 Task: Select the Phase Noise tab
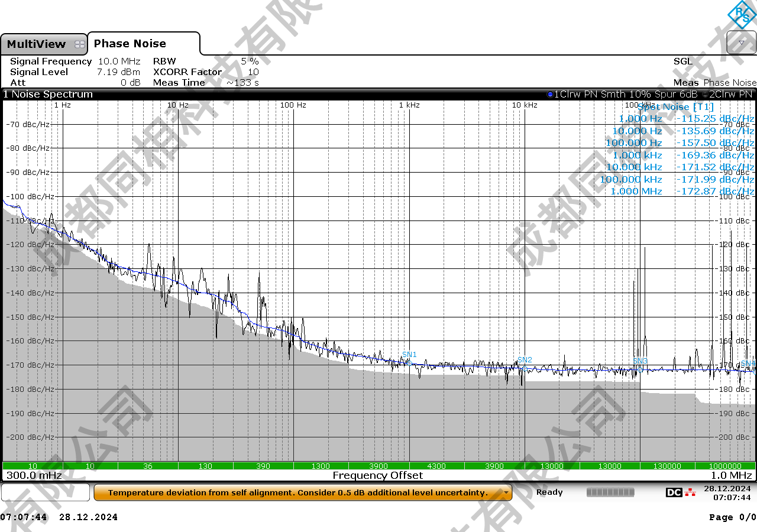tap(130, 44)
